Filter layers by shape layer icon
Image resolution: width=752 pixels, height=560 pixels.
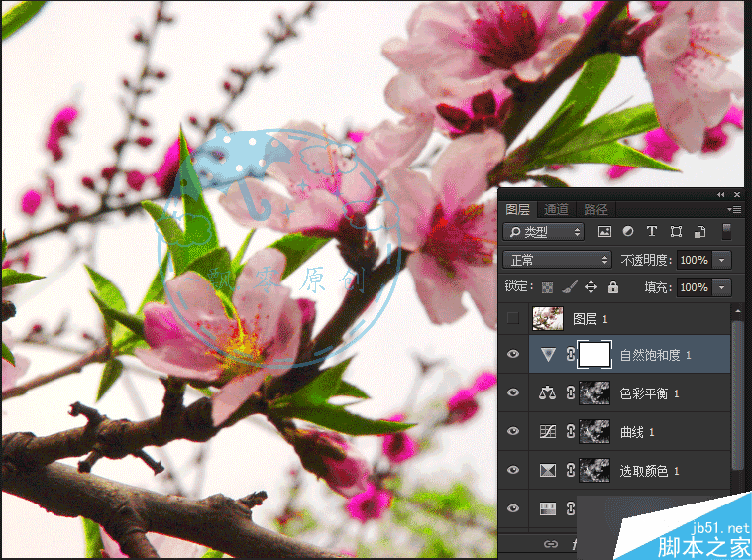[x=676, y=232]
